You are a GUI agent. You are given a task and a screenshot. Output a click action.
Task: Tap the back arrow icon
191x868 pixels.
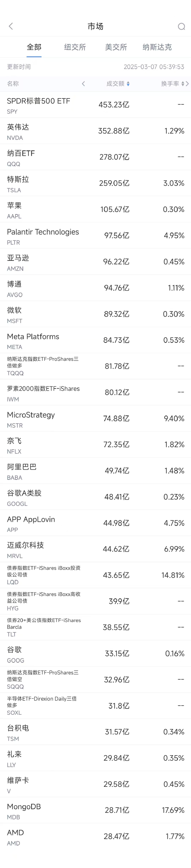[x=11, y=26]
